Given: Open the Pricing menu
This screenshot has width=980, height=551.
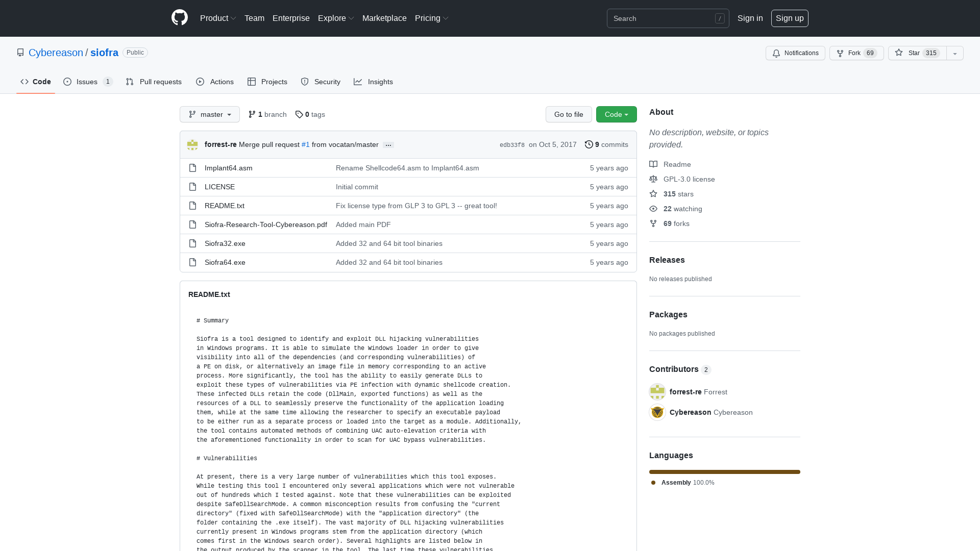Looking at the screenshot, I should click(431, 18).
